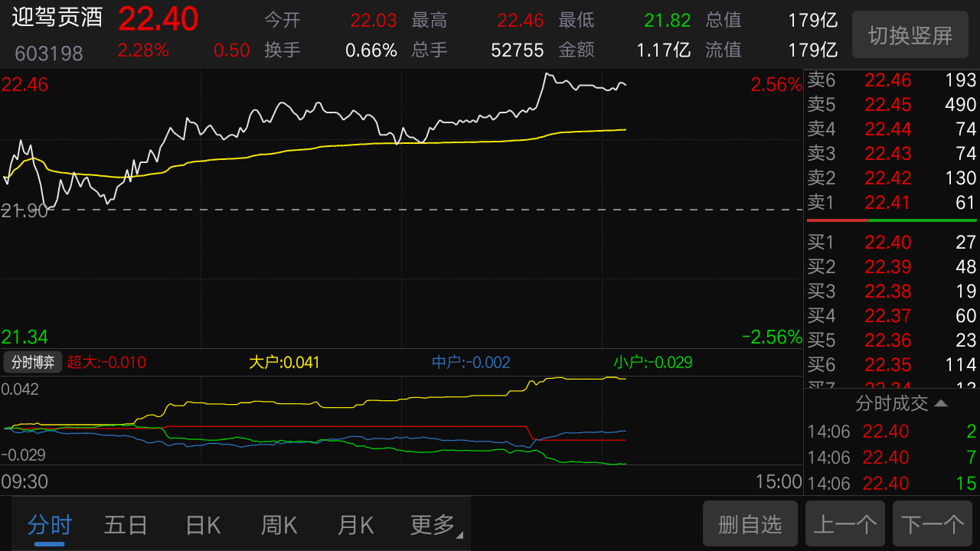
Task: Remove stock with 删自选 button
Action: tap(750, 524)
